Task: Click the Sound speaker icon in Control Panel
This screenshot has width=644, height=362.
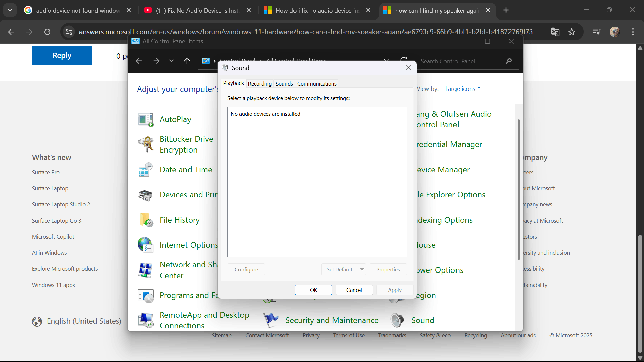Action: point(397,320)
